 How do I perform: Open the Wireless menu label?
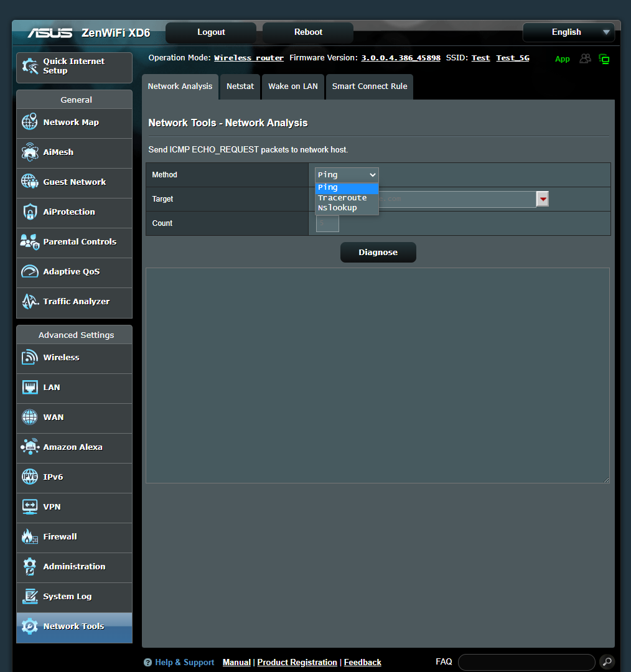pos(62,357)
